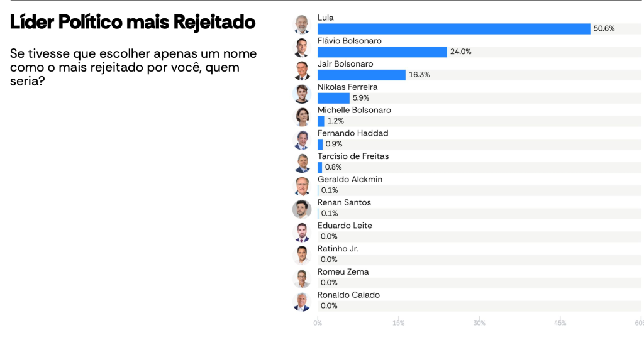Click the avatar photo beside the Lula label
The image size is (644, 345).
coord(303,24)
